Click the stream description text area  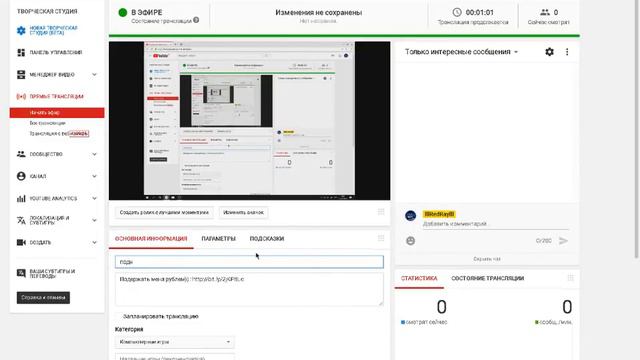249,289
